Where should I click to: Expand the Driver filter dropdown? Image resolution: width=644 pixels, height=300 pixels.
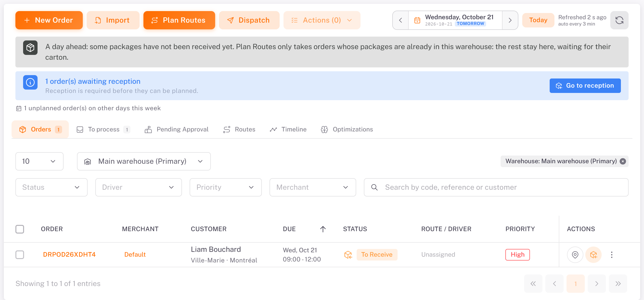[138, 187]
